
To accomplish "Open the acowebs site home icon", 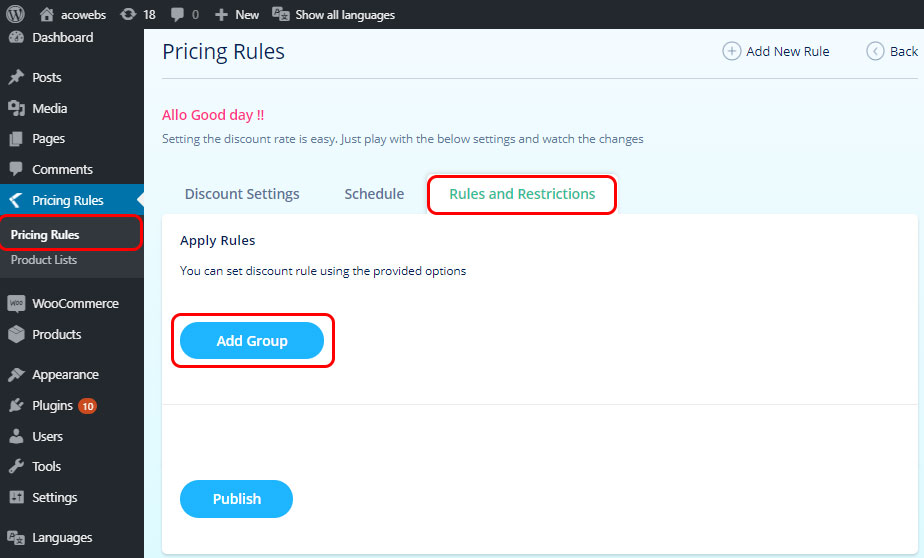I will click(x=47, y=14).
